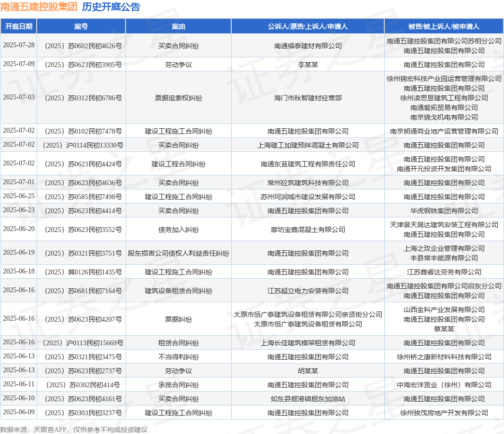Click plaintiff 上海长佳建筑模架租赁有限公司

point(308,343)
